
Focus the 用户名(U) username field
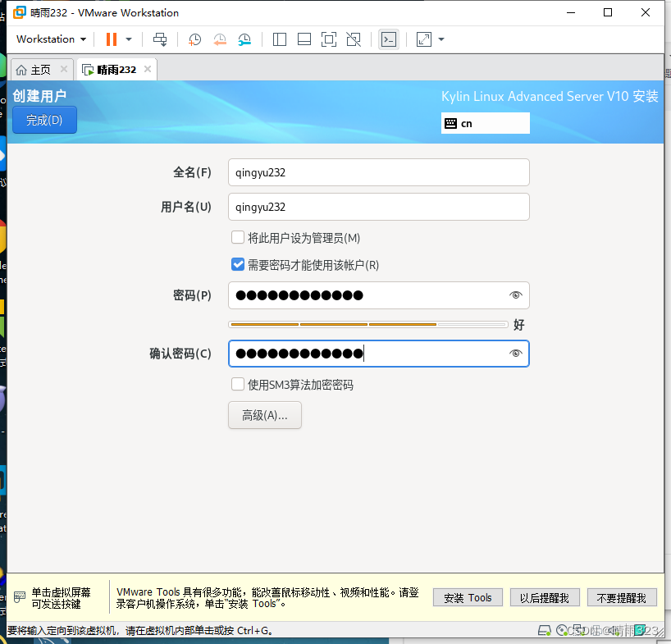click(379, 207)
